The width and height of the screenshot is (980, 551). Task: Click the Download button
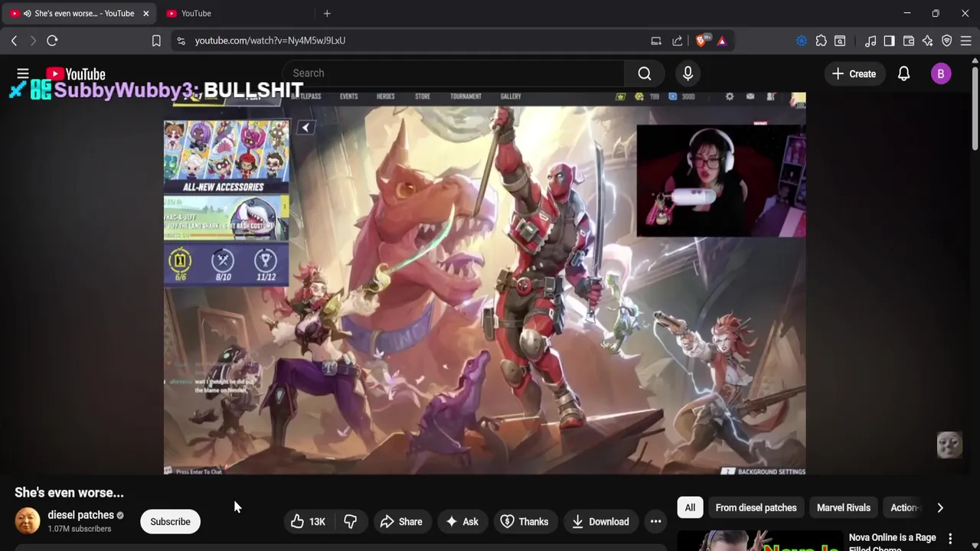[600, 522]
